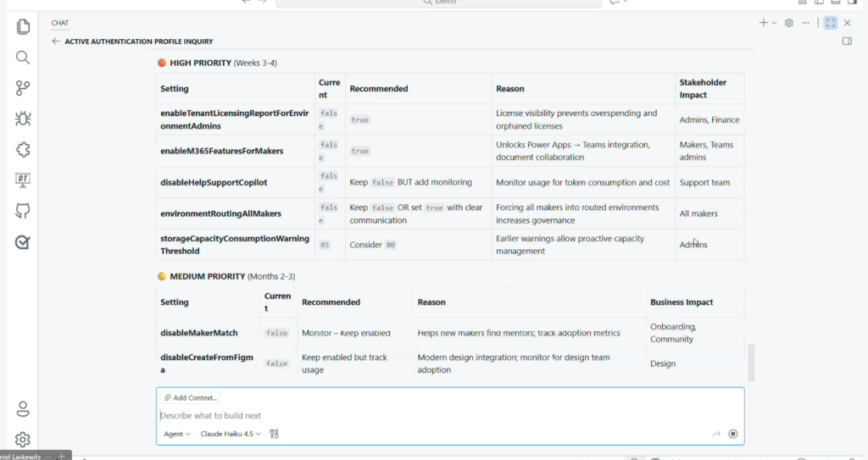Open the GitHub view in the activity bar
Viewport: 868px width, 460px height.
tap(23, 211)
